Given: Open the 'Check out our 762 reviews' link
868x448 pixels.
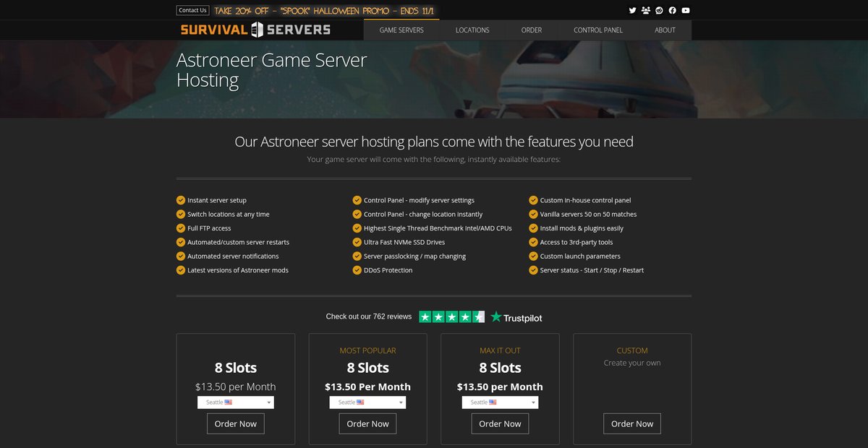Looking at the screenshot, I should pyautogui.click(x=369, y=316).
